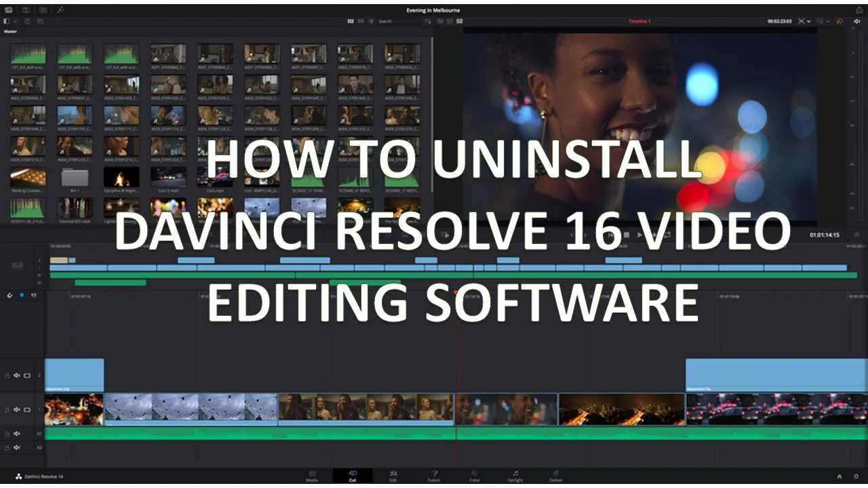This screenshot has height=488, width=868.
Task: Click the Timeline 1 title above viewer
Action: click(x=639, y=21)
